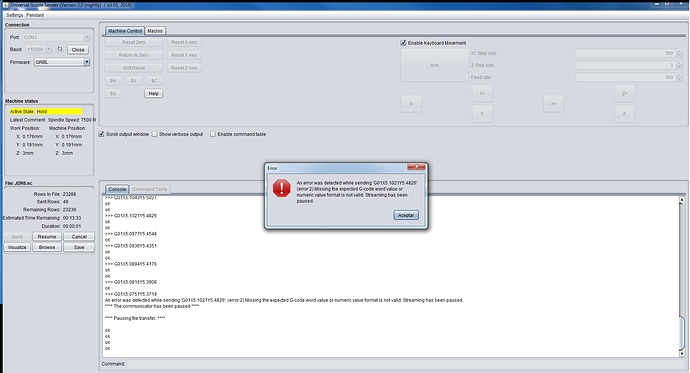Image resolution: width=690 pixels, height=373 pixels.
Task: Click the Y+ jog button
Action: coord(482,93)
